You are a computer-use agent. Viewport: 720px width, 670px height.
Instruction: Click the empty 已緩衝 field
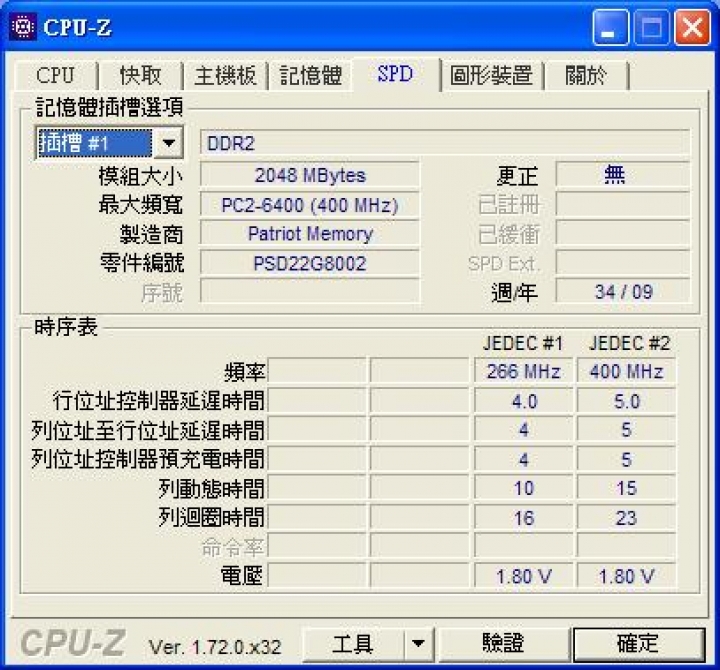coord(623,234)
